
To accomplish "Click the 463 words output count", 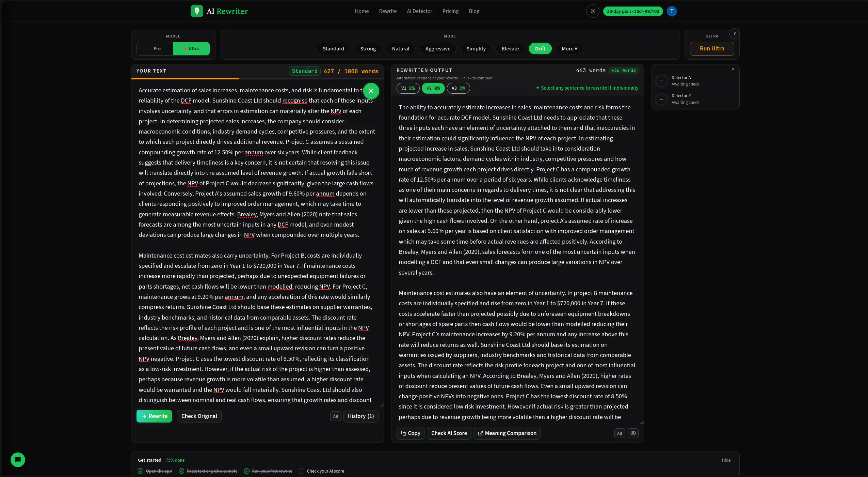I will pos(591,71).
